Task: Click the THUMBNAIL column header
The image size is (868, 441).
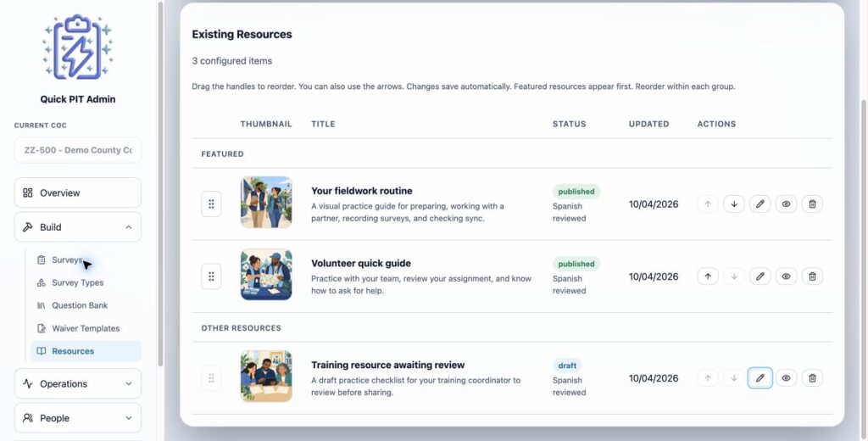Action: [265, 124]
